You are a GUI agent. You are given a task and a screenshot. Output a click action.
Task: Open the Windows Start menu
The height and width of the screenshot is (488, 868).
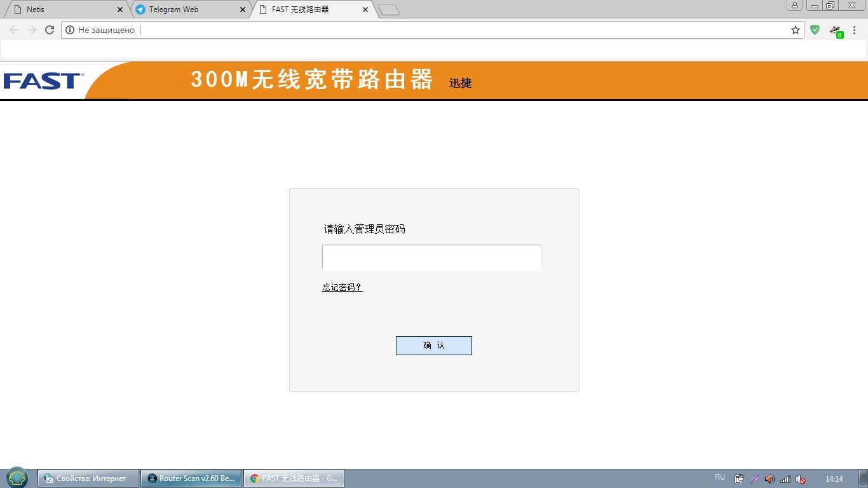click(17, 478)
